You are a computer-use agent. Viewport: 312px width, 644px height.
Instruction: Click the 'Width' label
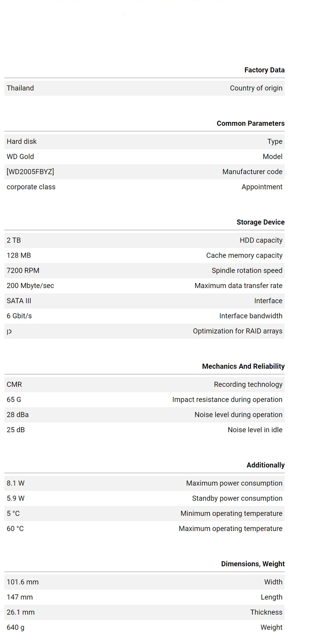pyautogui.click(x=273, y=582)
